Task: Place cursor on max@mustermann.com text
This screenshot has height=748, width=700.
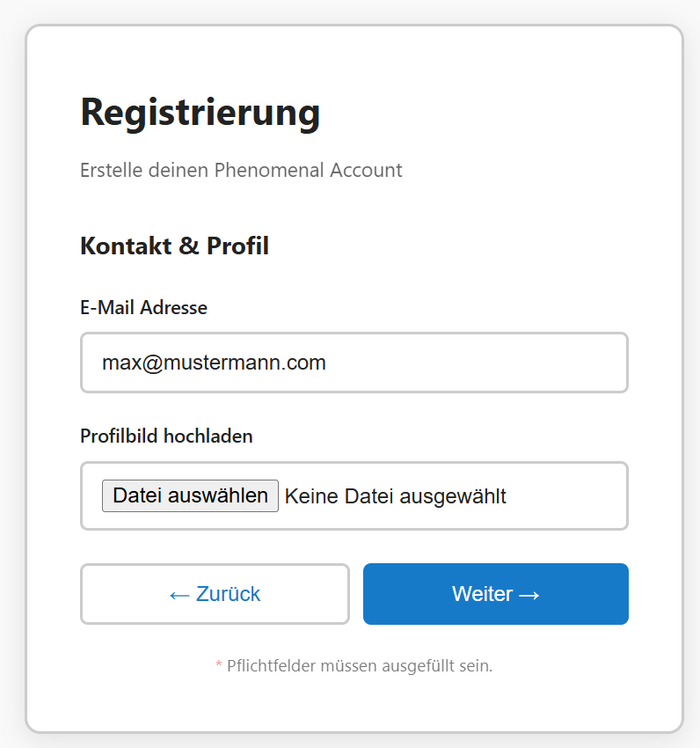Action: [x=214, y=363]
